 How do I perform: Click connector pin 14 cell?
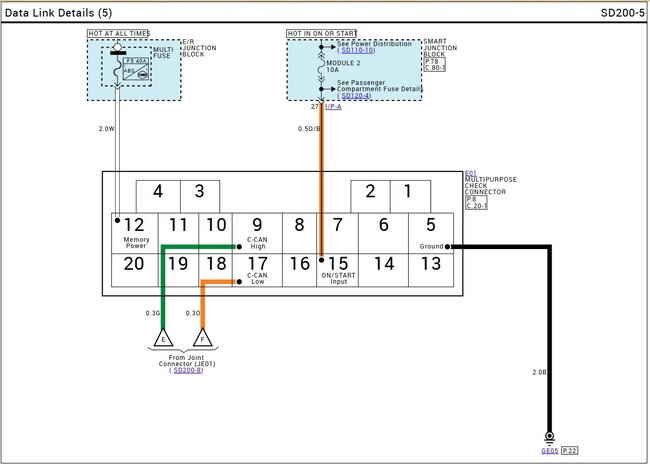pos(383,270)
